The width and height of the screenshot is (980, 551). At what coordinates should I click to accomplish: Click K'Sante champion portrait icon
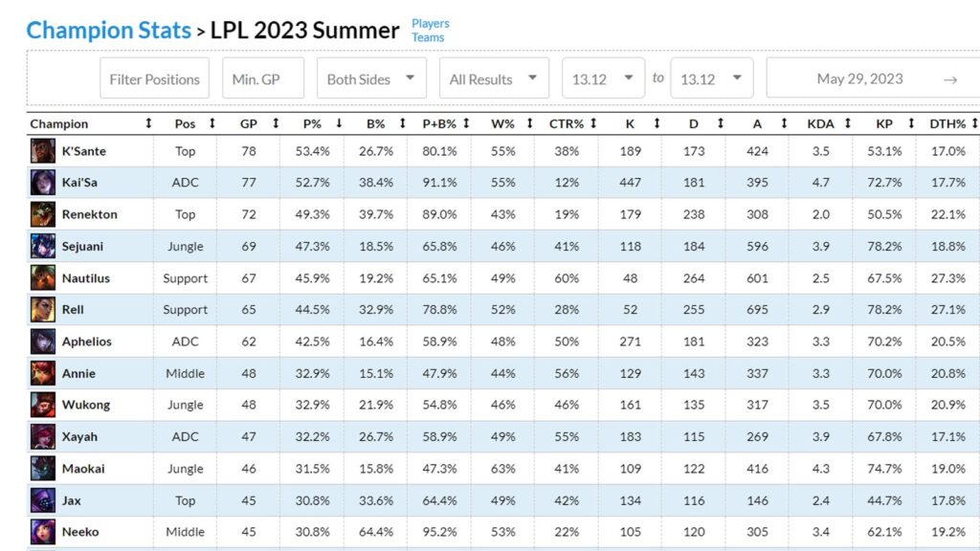coord(42,151)
